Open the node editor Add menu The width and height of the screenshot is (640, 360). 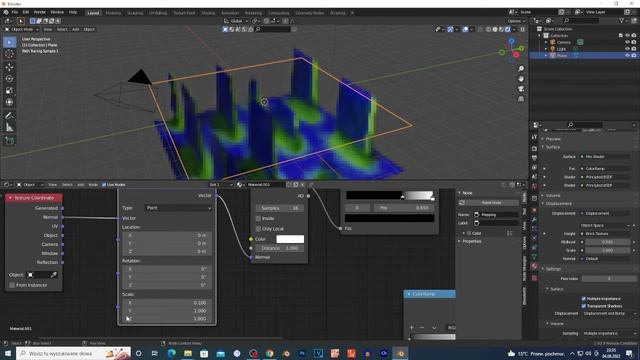point(80,185)
